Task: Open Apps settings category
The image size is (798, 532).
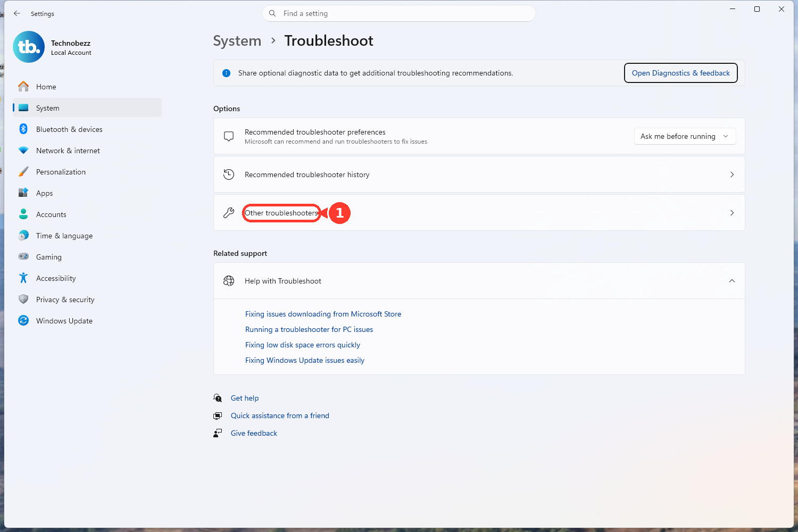Action: pyautogui.click(x=87, y=193)
